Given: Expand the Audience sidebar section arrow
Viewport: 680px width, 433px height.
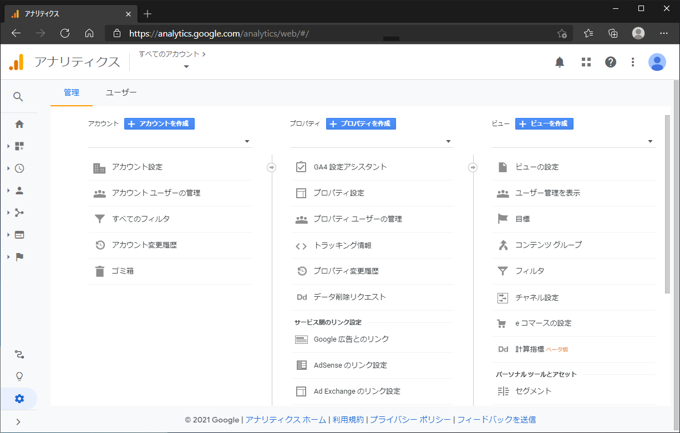Looking at the screenshot, I should tap(8, 190).
